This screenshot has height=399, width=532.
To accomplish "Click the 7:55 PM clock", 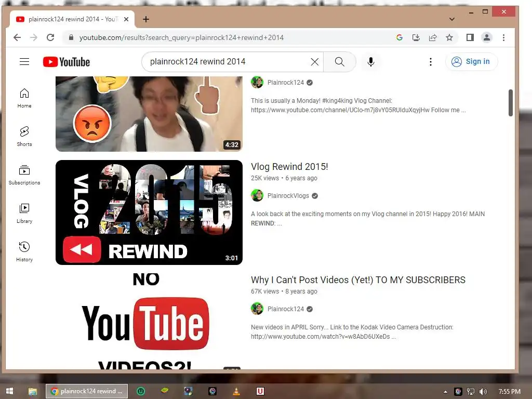I will [x=509, y=392].
